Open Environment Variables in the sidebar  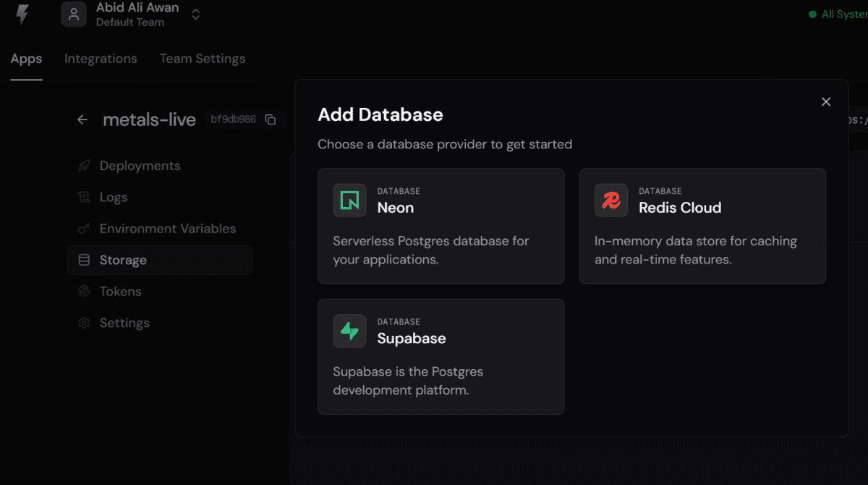pyautogui.click(x=160, y=229)
